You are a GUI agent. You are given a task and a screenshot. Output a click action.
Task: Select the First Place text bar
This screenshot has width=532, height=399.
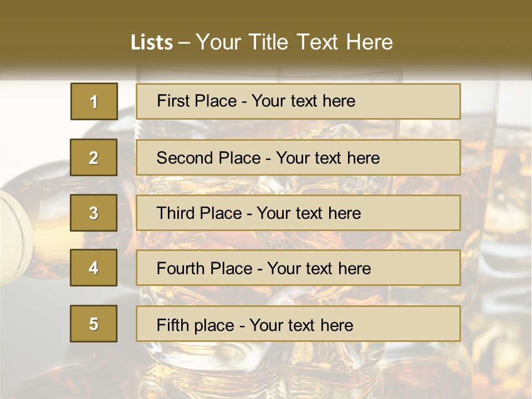298,101
